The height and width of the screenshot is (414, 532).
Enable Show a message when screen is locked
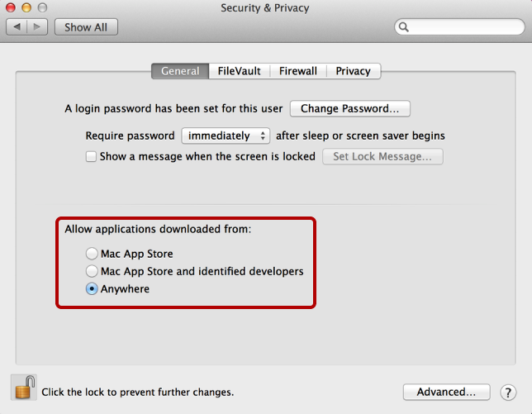tap(92, 156)
